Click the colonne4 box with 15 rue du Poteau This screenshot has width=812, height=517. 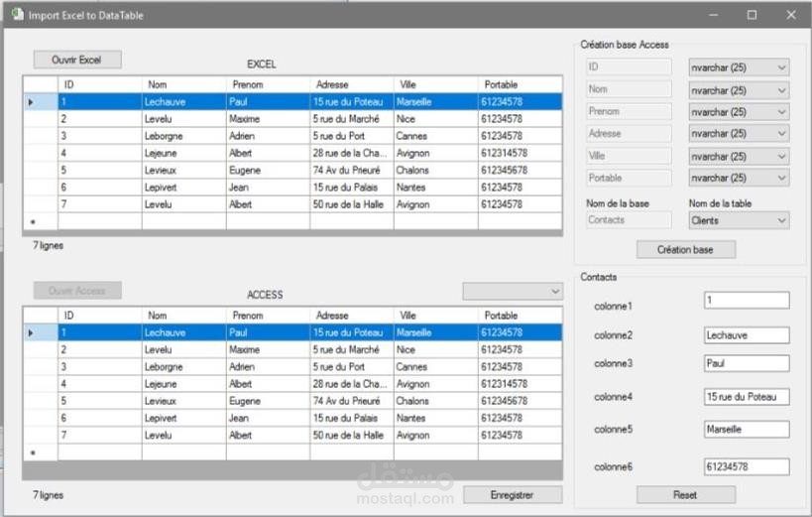747,397
